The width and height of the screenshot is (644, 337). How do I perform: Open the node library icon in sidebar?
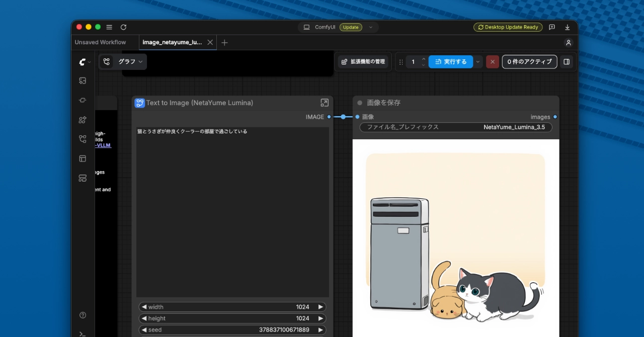(x=83, y=100)
